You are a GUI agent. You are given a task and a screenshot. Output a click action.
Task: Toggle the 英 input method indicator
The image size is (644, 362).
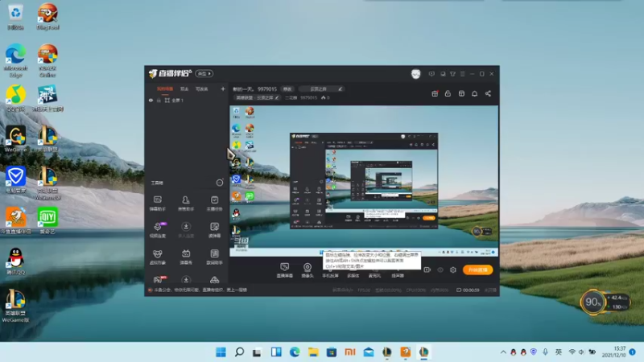[558, 352]
